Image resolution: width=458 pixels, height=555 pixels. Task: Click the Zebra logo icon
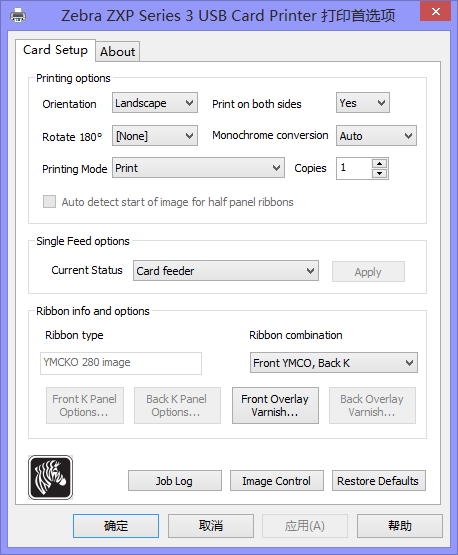click(x=50, y=477)
